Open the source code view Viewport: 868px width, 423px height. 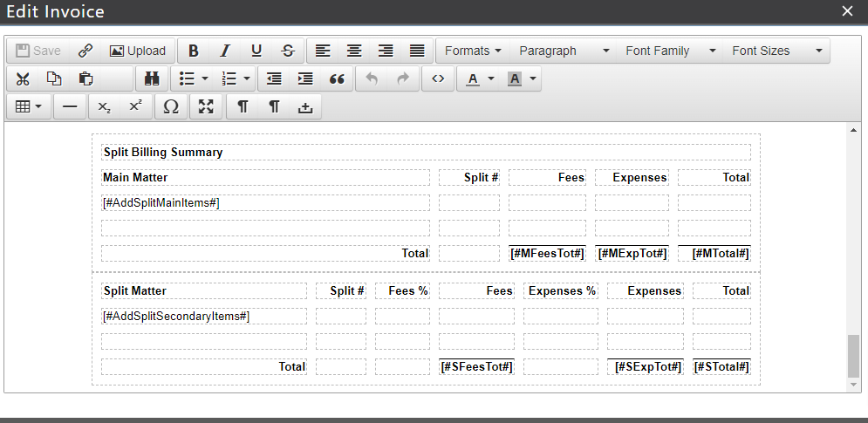tap(438, 78)
